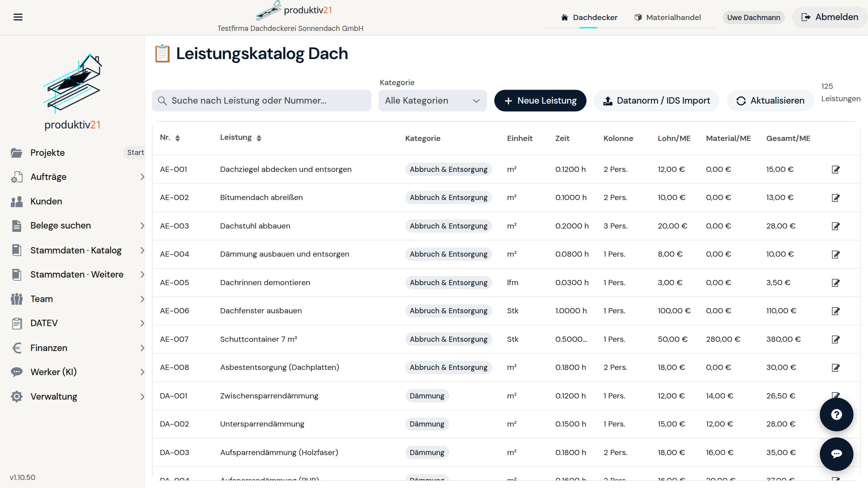The height and width of the screenshot is (488, 868).
Task: Click the Uwe Dachmann user badge
Action: (x=753, y=17)
